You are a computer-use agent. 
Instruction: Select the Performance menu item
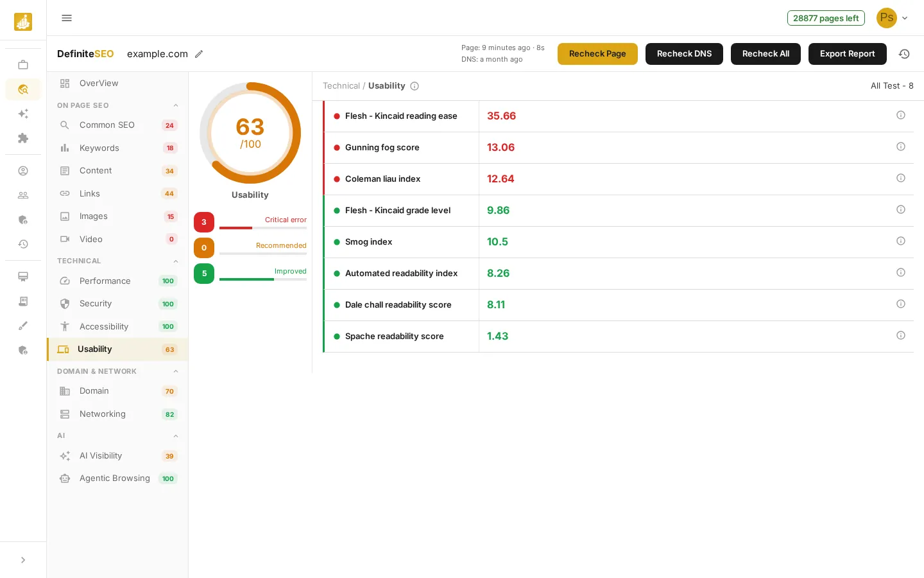[x=117, y=281]
